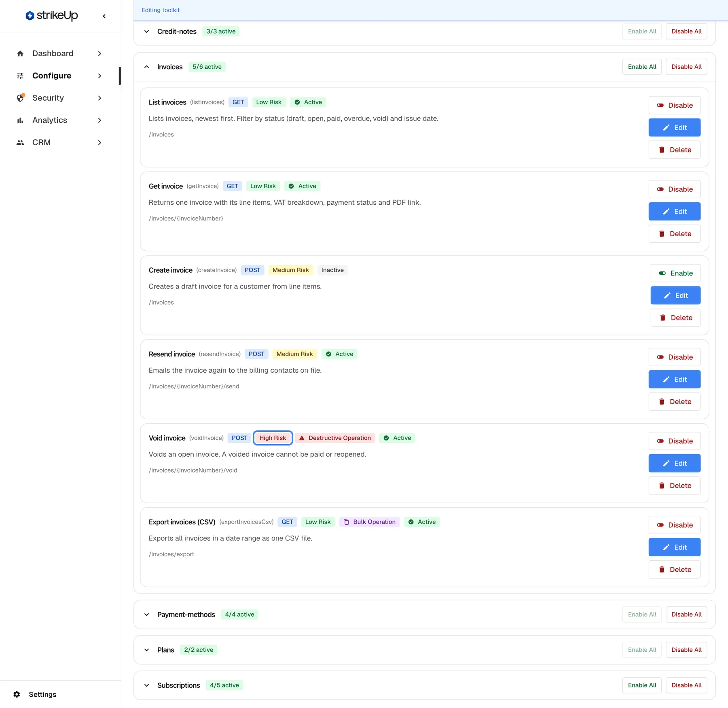The image size is (728, 708).
Task: Click the CRM people icon
Action: click(20, 142)
